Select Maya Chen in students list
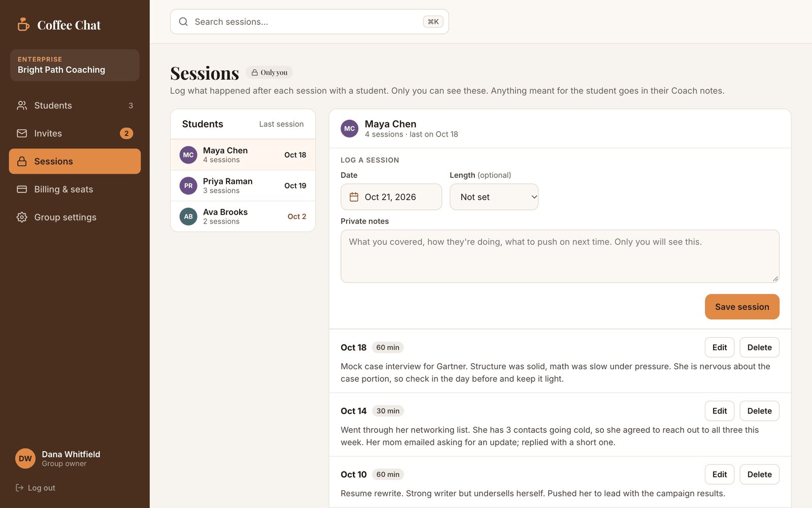 (x=243, y=155)
